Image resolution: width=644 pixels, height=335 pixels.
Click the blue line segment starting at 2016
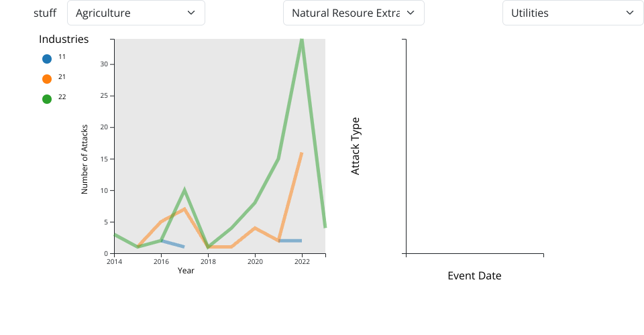coord(172,243)
